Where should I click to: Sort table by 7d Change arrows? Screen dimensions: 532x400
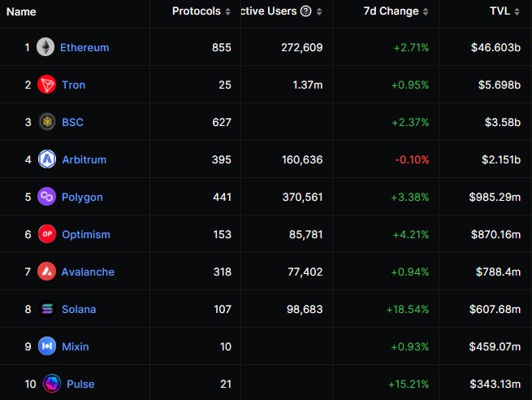click(426, 11)
